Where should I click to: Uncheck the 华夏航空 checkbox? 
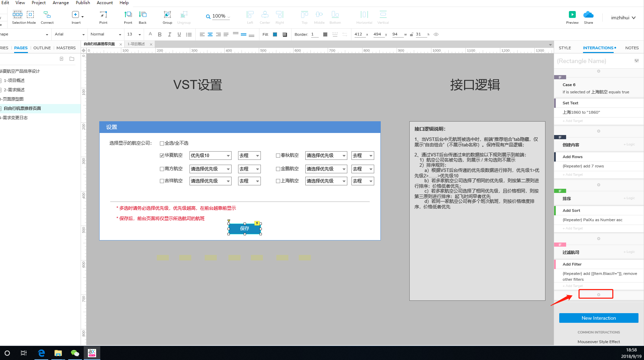tap(162, 156)
